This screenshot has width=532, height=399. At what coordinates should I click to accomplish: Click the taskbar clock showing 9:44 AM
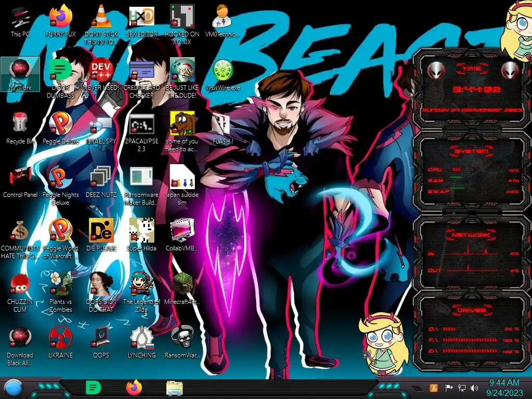[x=504, y=388]
